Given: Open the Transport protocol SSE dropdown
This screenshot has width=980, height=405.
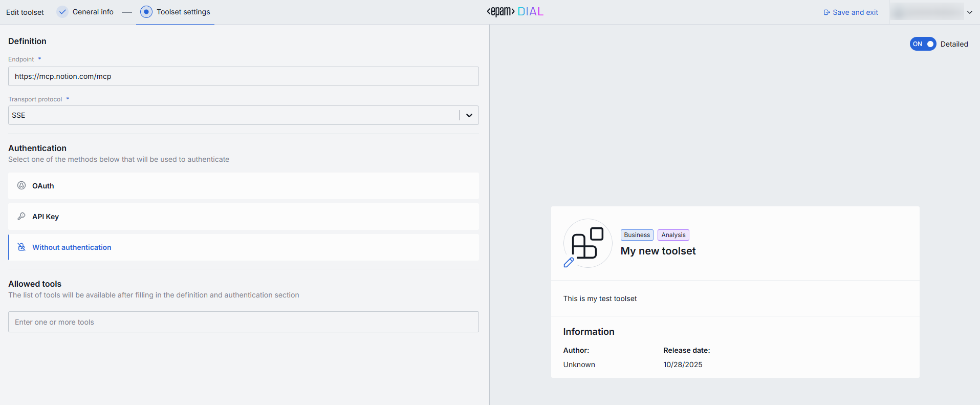Looking at the screenshot, I should pos(233,115).
